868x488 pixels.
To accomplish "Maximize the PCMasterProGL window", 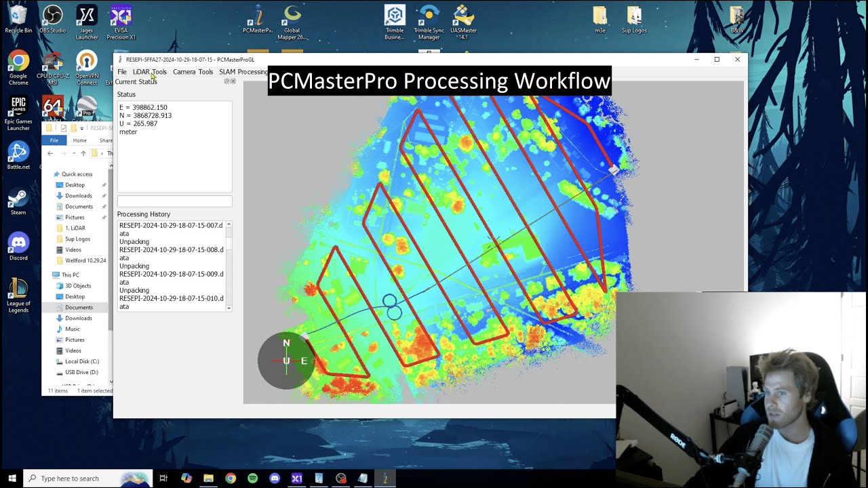I will [x=717, y=60].
